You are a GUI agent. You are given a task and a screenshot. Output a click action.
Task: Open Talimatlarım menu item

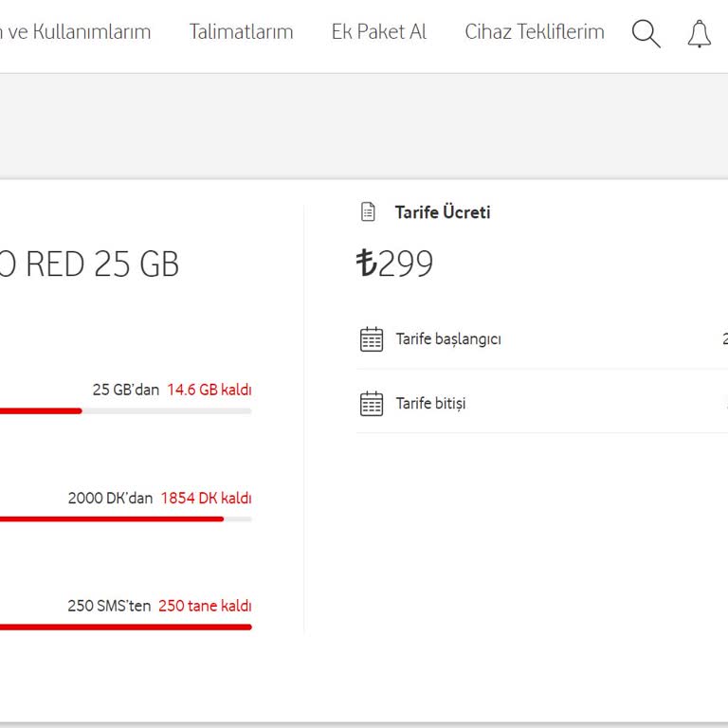pyautogui.click(x=241, y=31)
